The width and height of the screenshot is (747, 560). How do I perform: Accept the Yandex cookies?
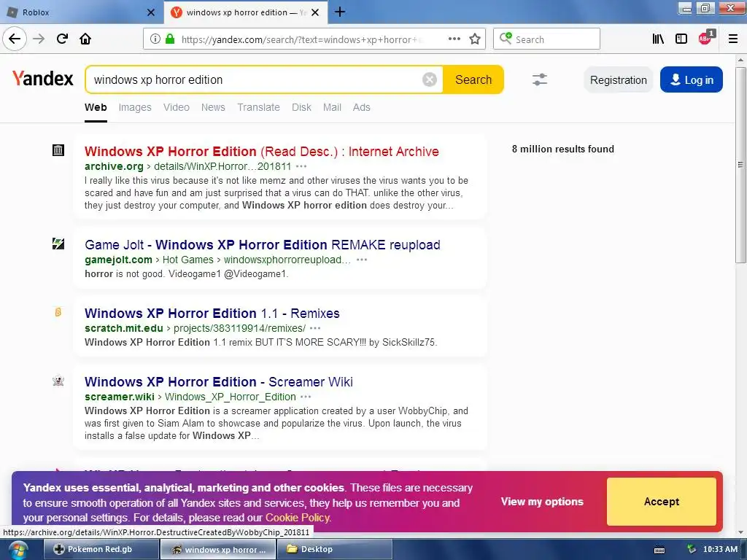click(x=661, y=502)
